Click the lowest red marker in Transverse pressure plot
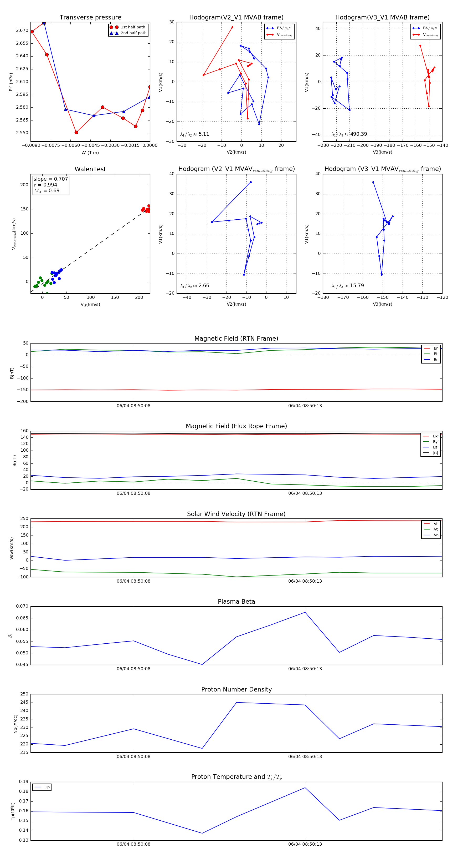 click(76, 132)
